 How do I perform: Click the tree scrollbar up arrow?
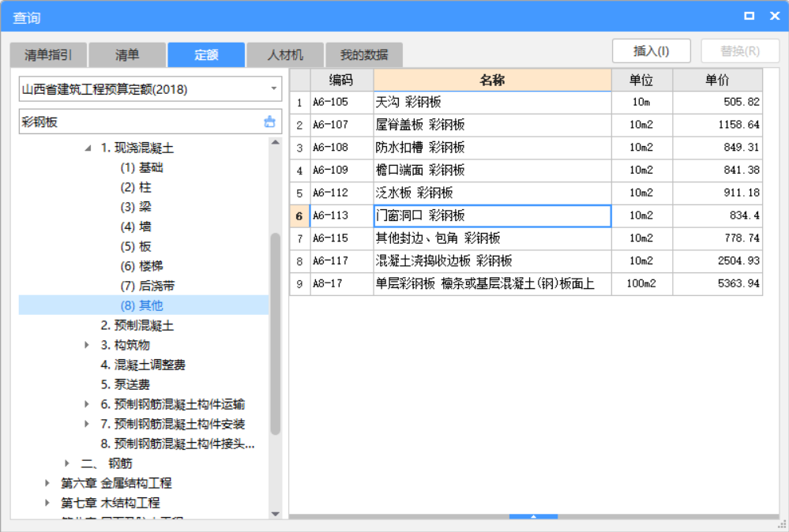click(x=276, y=142)
